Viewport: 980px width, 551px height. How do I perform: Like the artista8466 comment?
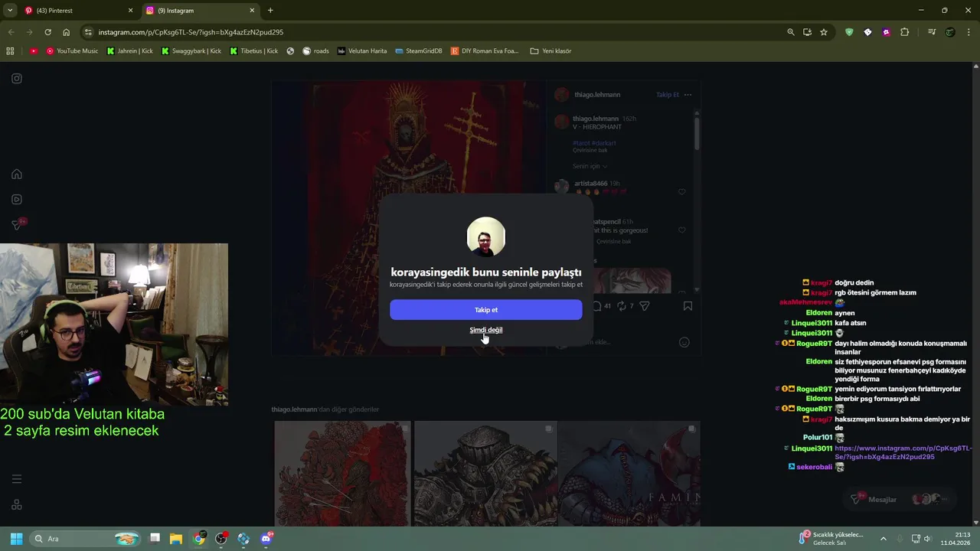[681, 192]
